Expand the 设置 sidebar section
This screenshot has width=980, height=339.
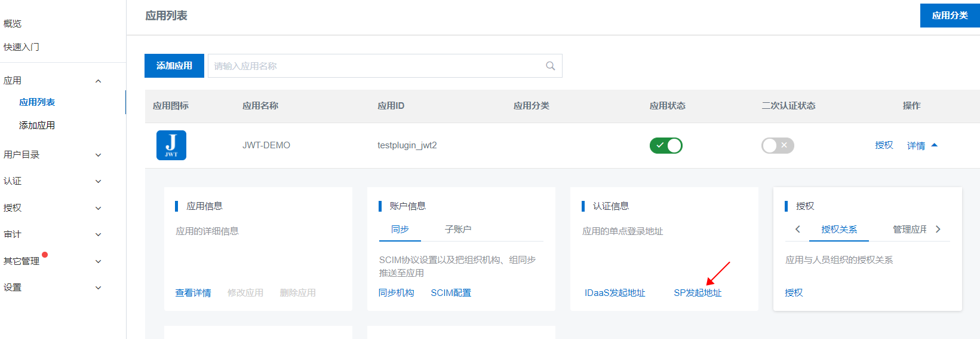coord(99,288)
